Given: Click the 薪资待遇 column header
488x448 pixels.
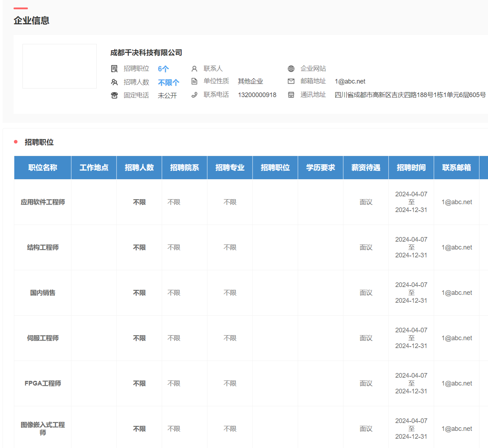Looking at the screenshot, I should click(366, 168).
